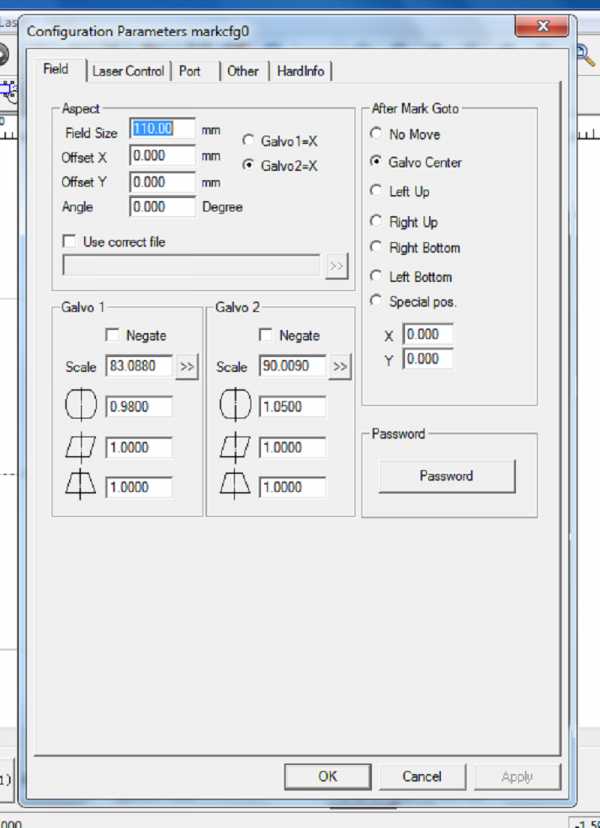Close the Configuration Parameters dialog
This screenshot has height=828, width=600.
coord(542,25)
